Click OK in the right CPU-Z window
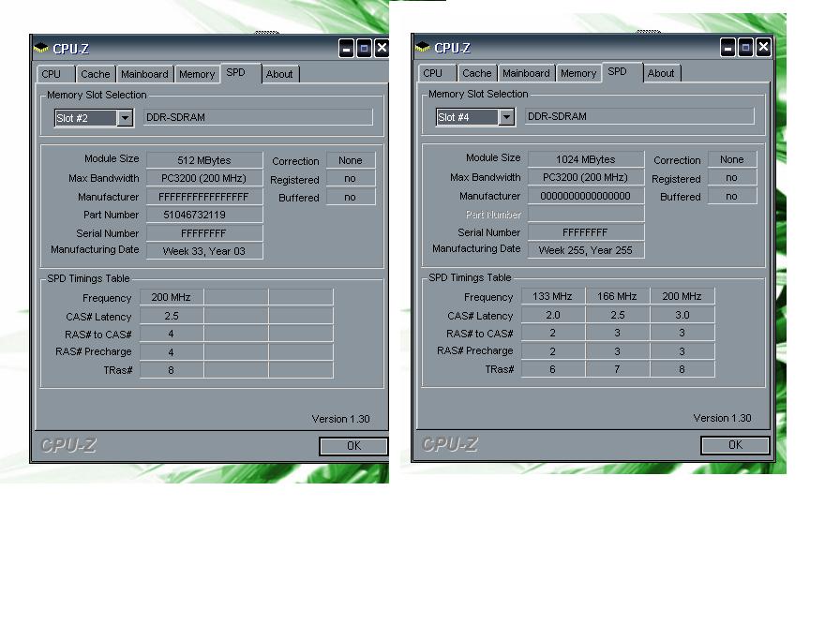This screenshot has height=625, width=840. click(x=735, y=445)
